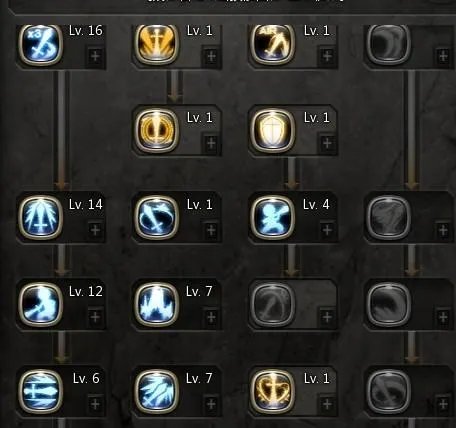Select the golden heart sword skill icon

pos(273,391)
